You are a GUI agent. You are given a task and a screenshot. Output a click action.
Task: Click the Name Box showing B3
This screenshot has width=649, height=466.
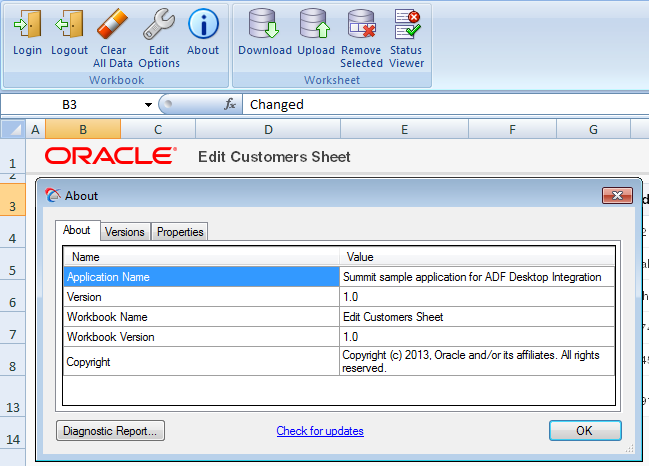[70, 104]
